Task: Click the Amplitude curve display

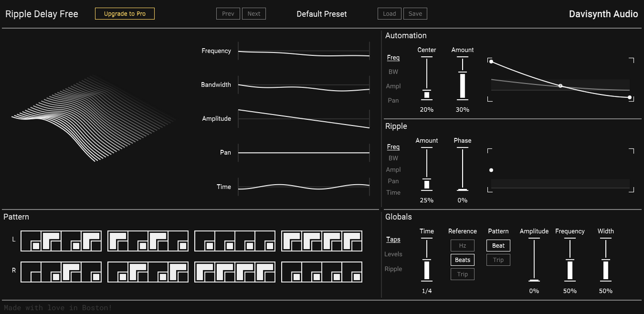Action: [304, 119]
